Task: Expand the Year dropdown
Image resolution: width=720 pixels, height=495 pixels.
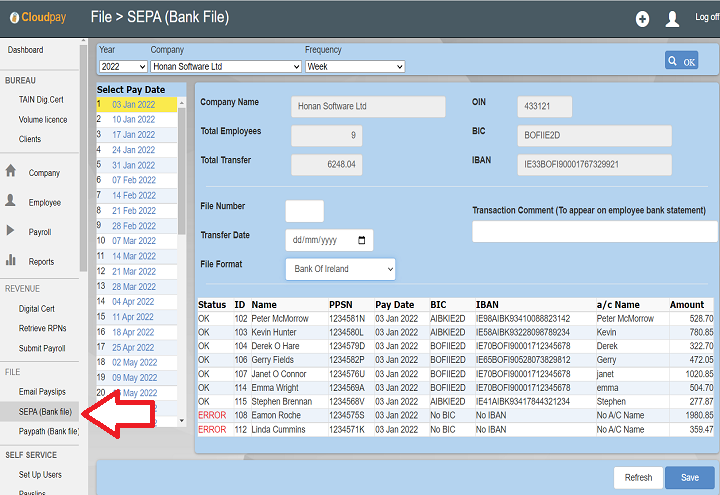Action: 122,66
